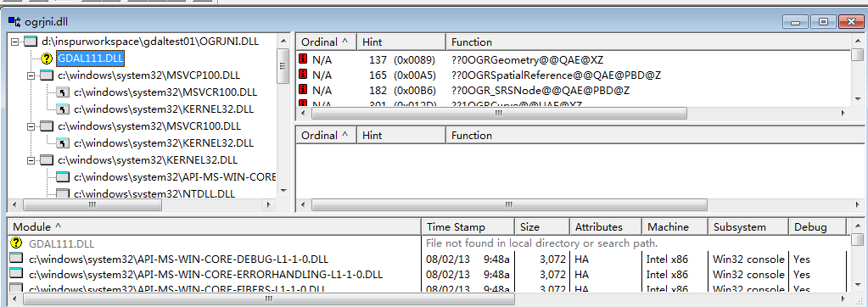Collapse the top-level KERNEL32.DLL tree node
The height and width of the screenshot is (307, 868).
click(31, 160)
